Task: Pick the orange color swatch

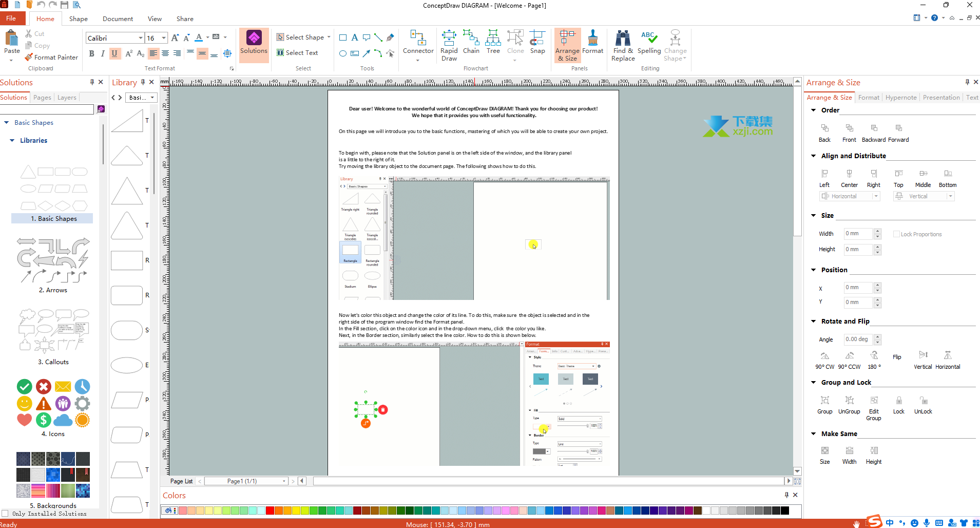Action: click(x=279, y=511)
